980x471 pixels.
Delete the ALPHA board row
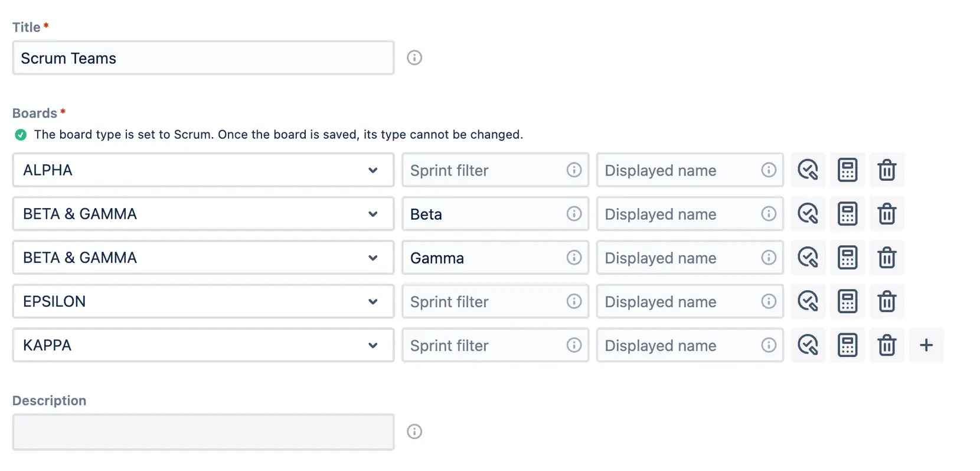887,170
